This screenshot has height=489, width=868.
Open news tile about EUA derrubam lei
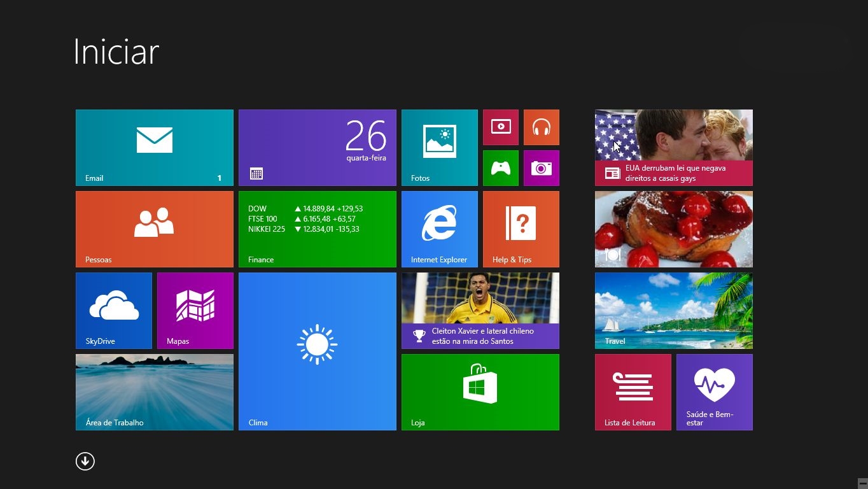(x=674, y=148)
